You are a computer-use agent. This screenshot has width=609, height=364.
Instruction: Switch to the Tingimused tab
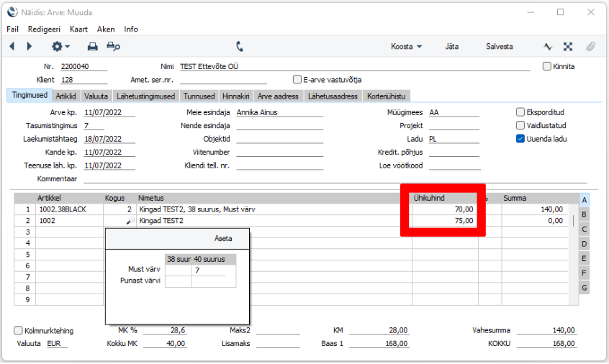click(x=30, y=96)
